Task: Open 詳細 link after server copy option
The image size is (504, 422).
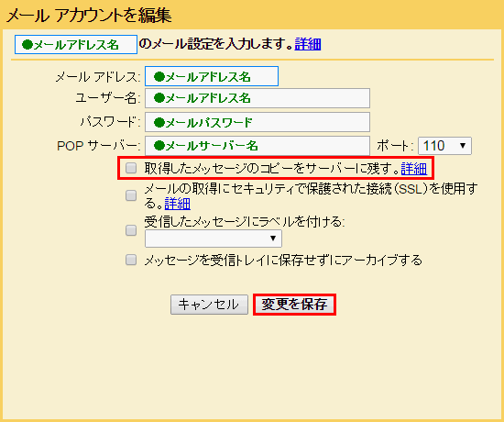Action: (414, 169)
